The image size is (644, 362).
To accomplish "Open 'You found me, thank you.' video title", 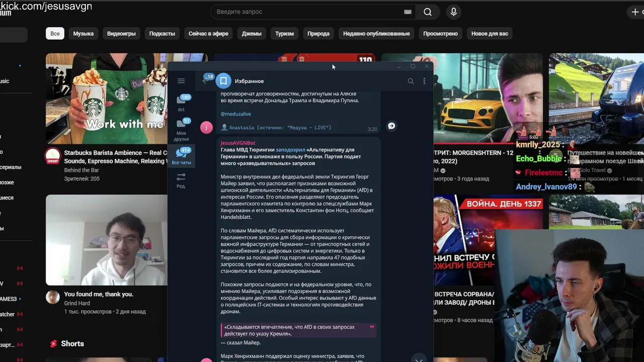I will coord(99,294).
